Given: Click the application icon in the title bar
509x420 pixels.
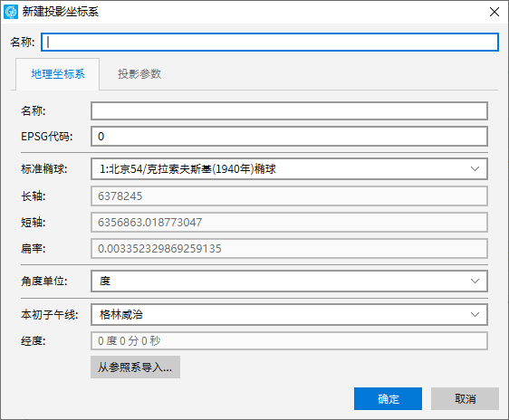Looking at the screenshot, I should [11, 12].
